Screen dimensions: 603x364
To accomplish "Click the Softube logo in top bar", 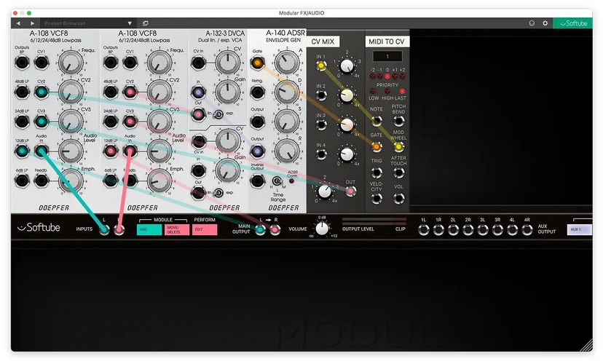I will [x=573, y=23].
